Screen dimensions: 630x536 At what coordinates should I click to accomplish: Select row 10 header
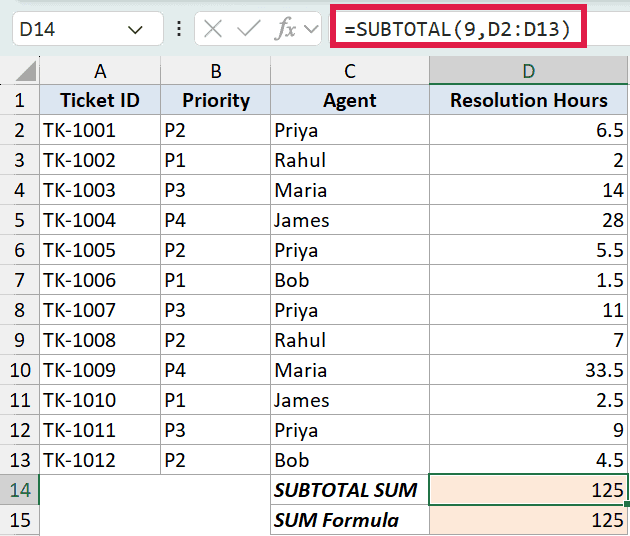pyautogui.click(x=19, y=370)
